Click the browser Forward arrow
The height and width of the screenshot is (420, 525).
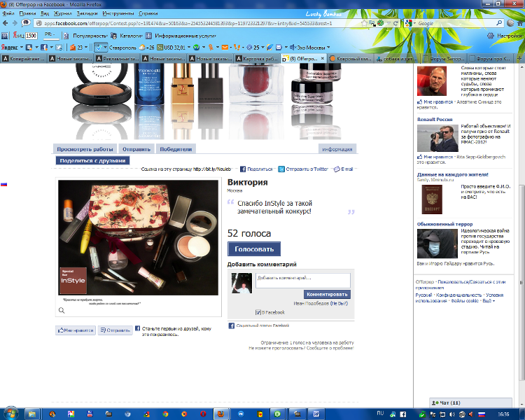click(15, 23)
